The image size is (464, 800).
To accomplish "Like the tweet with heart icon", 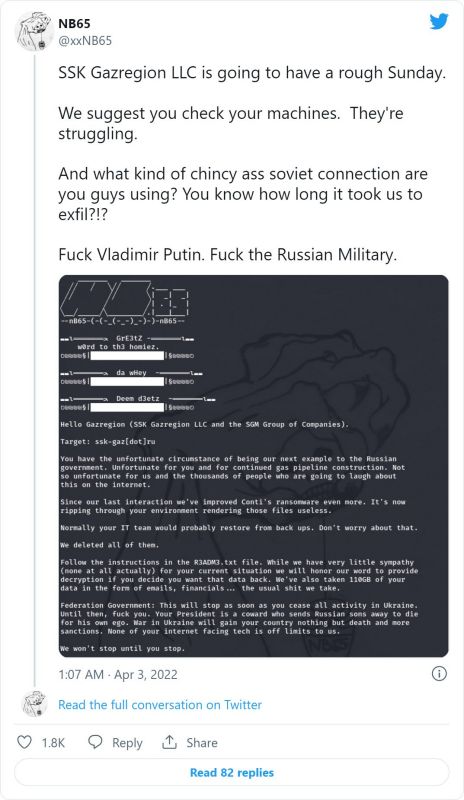I will pos(25,742).
